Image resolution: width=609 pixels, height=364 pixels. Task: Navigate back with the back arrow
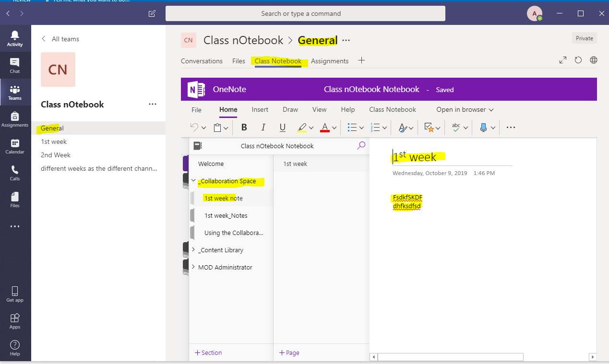pyautogui.click(x=8, y=13)
